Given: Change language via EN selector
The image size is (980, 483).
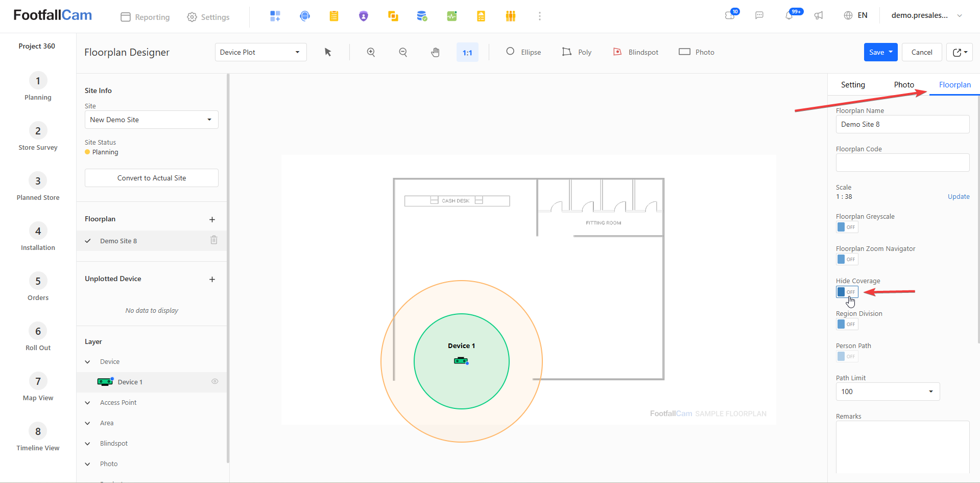Looking at the screenshot, I should [855, 15].
